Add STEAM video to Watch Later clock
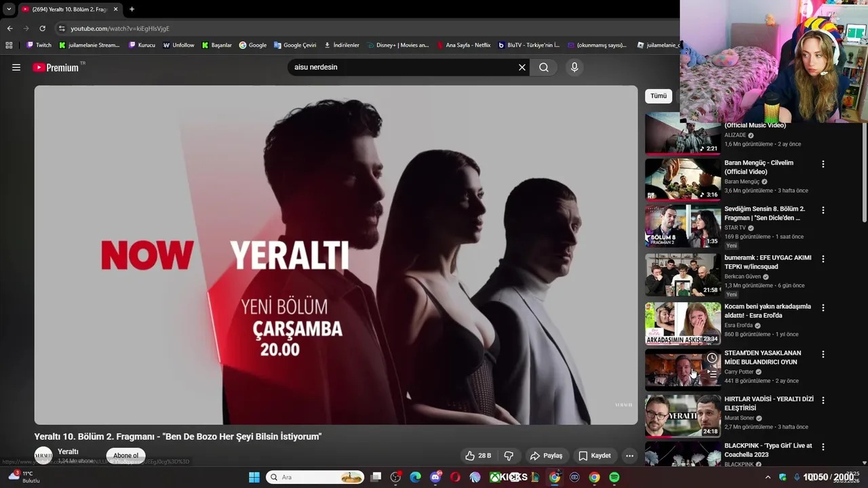 click(712, 358)
